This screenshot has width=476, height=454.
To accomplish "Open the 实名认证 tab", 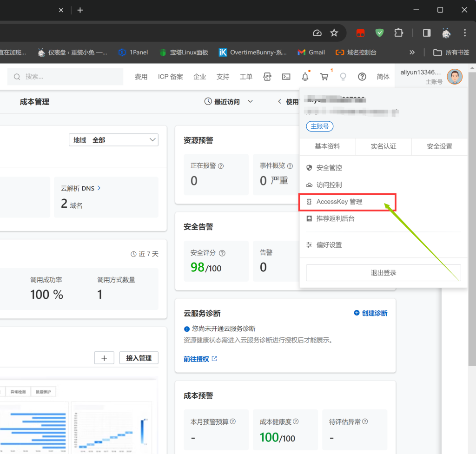I will click(383, 146).
